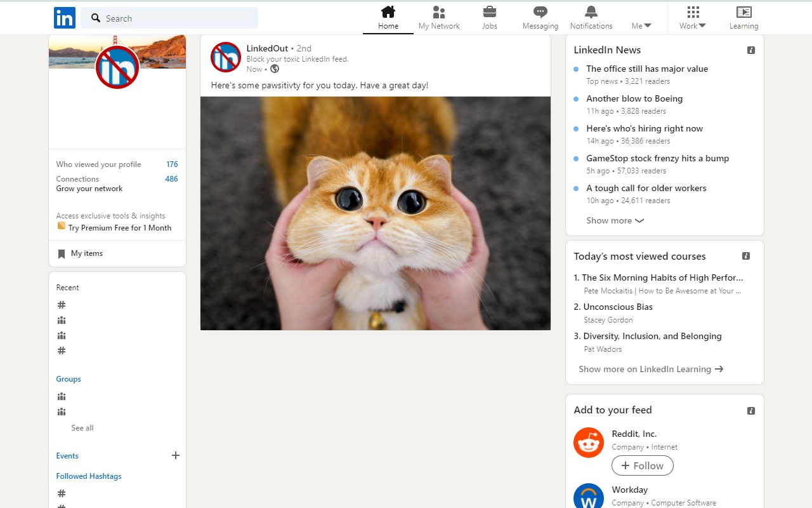Open Messaging from the nav bar
Image resolution: width=812 pixels, height=508 pixels.
click(x=540, y=18)
